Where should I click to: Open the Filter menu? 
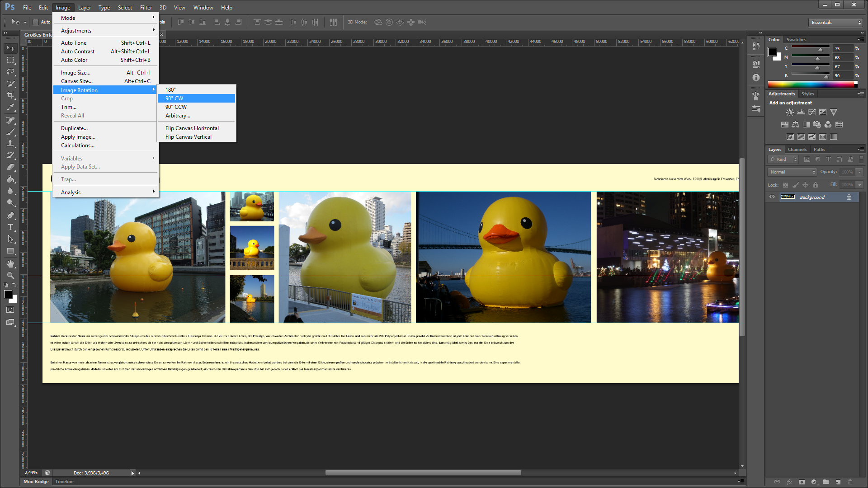click(146, 8)
